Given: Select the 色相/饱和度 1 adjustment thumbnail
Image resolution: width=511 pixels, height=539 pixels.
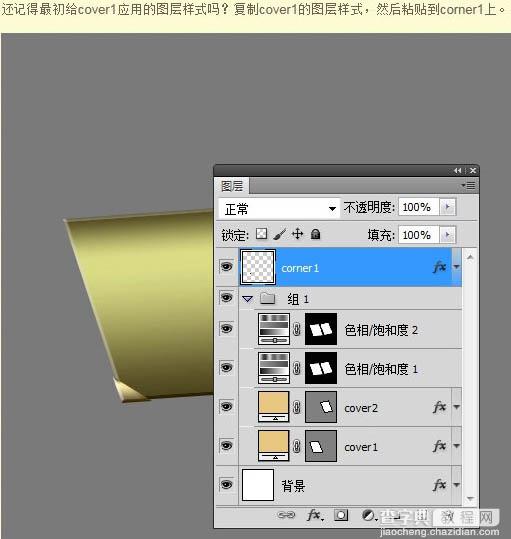Looking at the screenshot, I should coord(274,368).
